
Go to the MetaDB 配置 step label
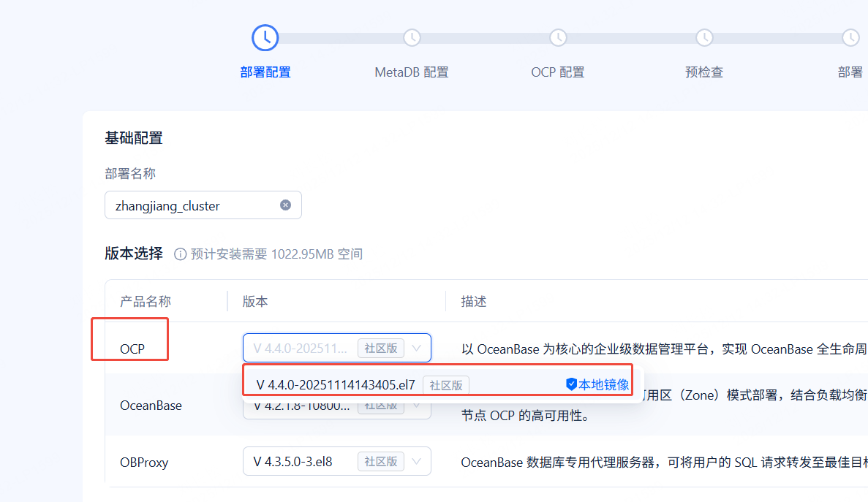(x=412, y=72)
